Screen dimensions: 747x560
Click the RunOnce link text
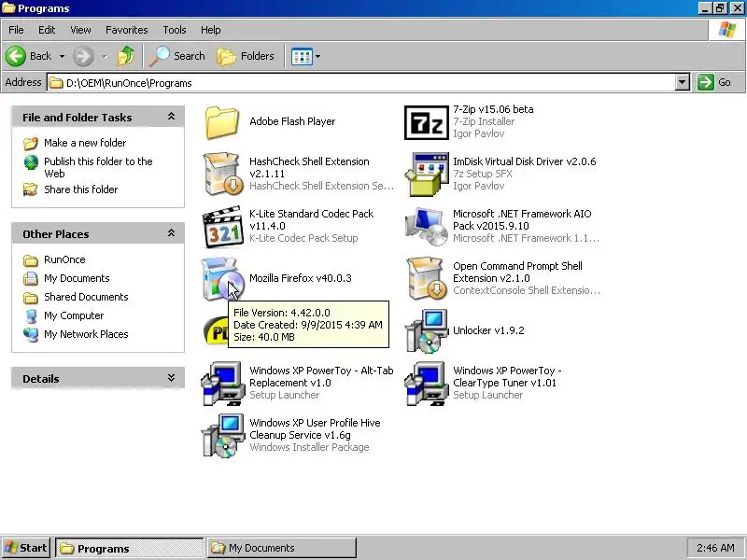point(64,259)
